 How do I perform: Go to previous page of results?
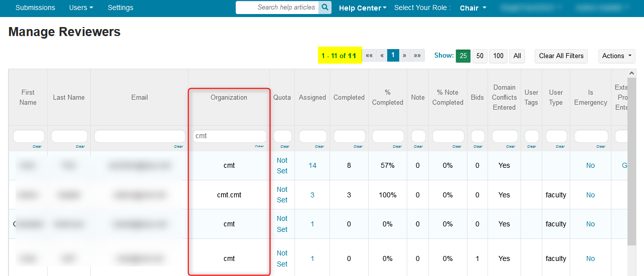click(x=382, y=56)
